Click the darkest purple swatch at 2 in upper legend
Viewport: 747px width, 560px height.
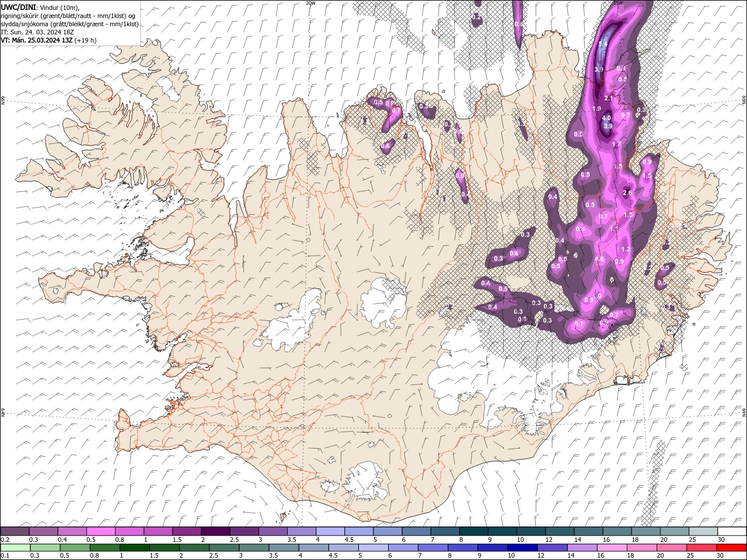pyautogui.click(x=215, y=531)
